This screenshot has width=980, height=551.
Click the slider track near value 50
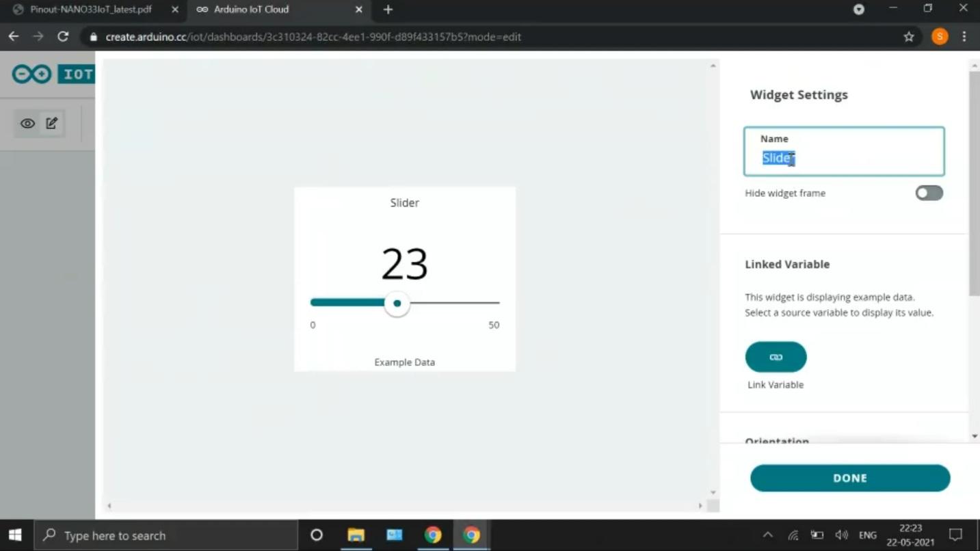coord(494,302)
